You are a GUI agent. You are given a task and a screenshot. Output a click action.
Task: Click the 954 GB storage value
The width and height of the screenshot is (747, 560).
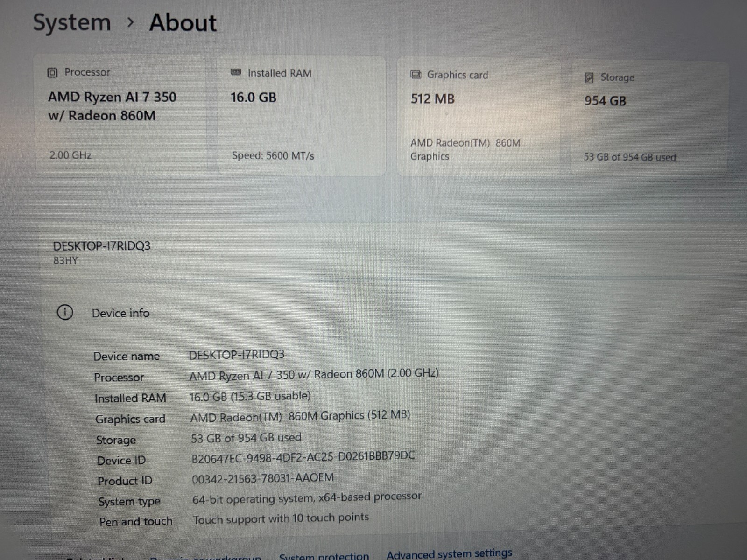coord(606,101)
